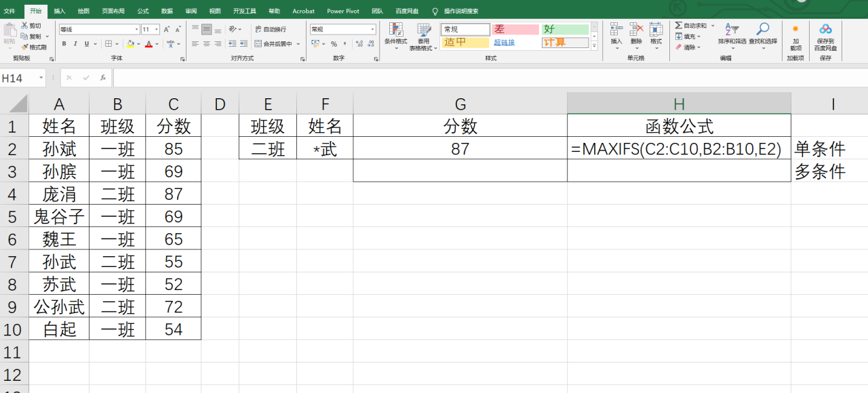Expand the AutoSum (自动求和) dropdown arrow

tap(713, 26)
